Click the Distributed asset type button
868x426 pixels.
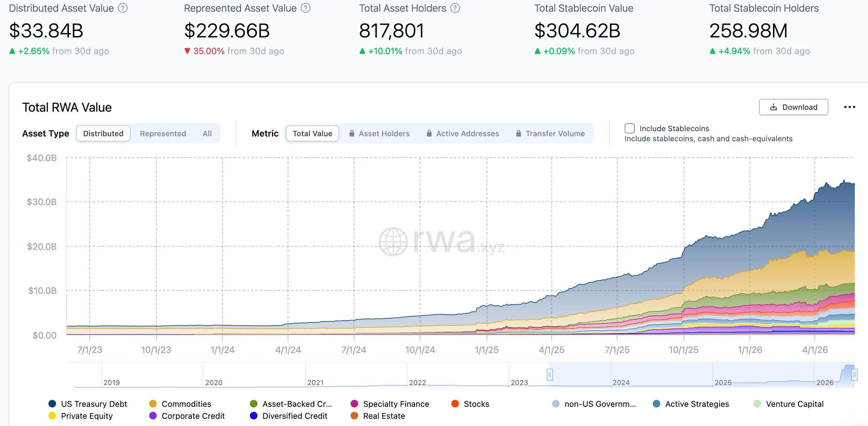coord(103,133)
